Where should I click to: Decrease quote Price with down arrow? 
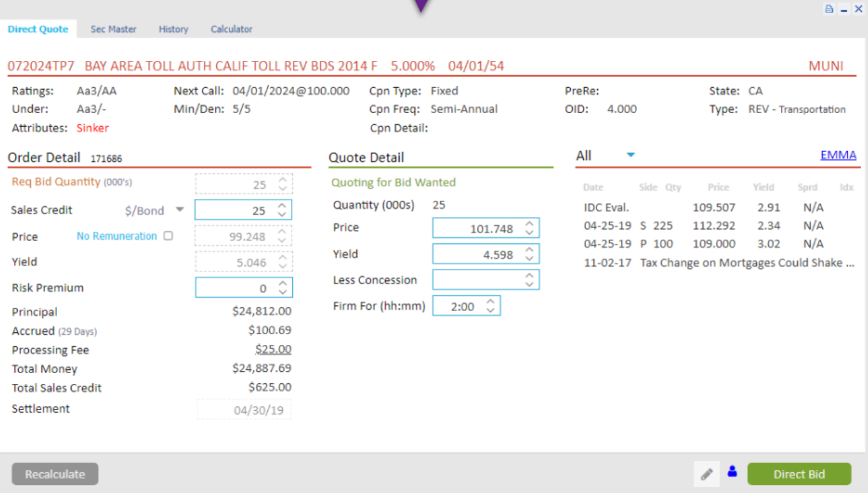pyautogui.click(x=529, y=233)
